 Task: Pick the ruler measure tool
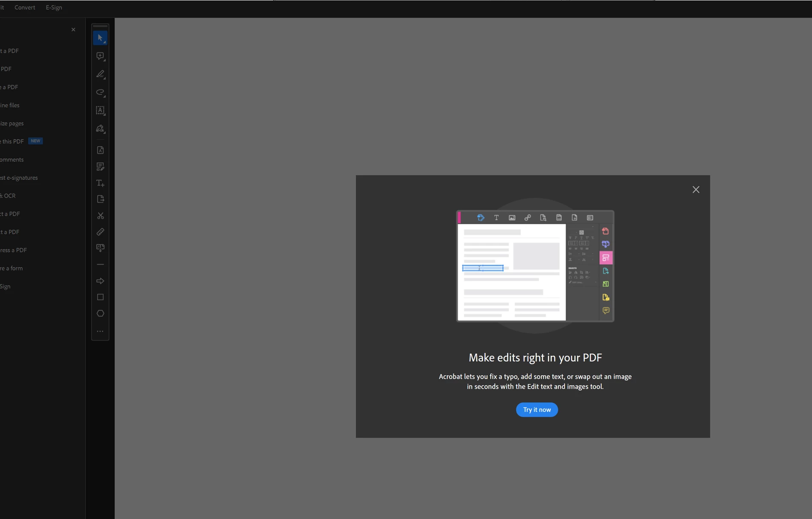[x=100, y=232]
